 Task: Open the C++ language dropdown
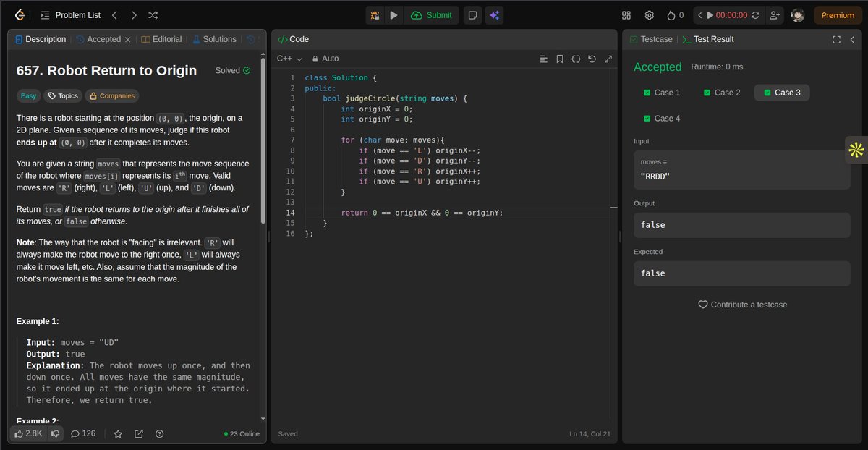[x=289, y=59]
